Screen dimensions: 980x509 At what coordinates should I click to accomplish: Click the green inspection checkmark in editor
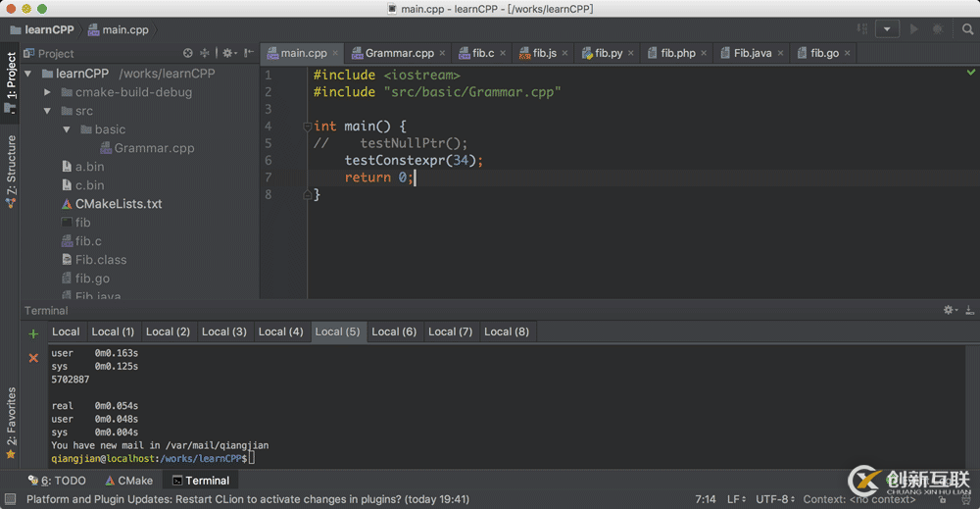click(x=970, y=73)
